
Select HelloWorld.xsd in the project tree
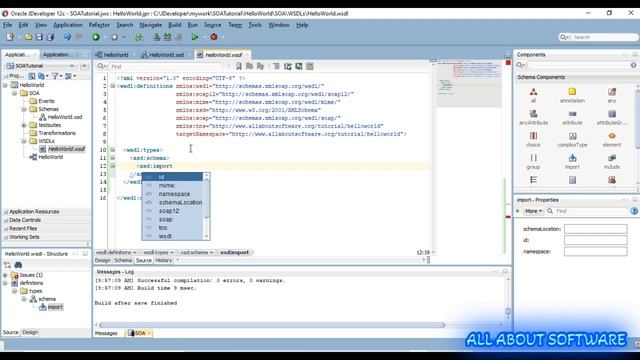(64, 117)
